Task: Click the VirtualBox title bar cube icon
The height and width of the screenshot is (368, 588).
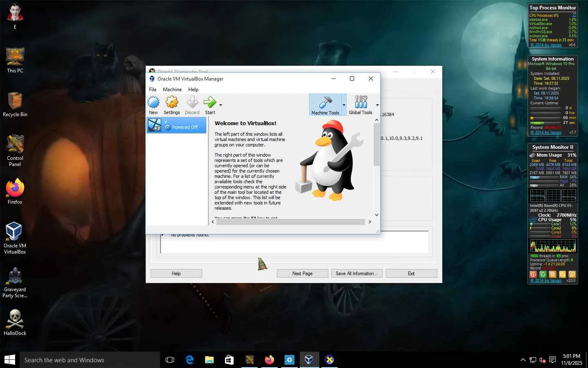Action: point(152,79)
